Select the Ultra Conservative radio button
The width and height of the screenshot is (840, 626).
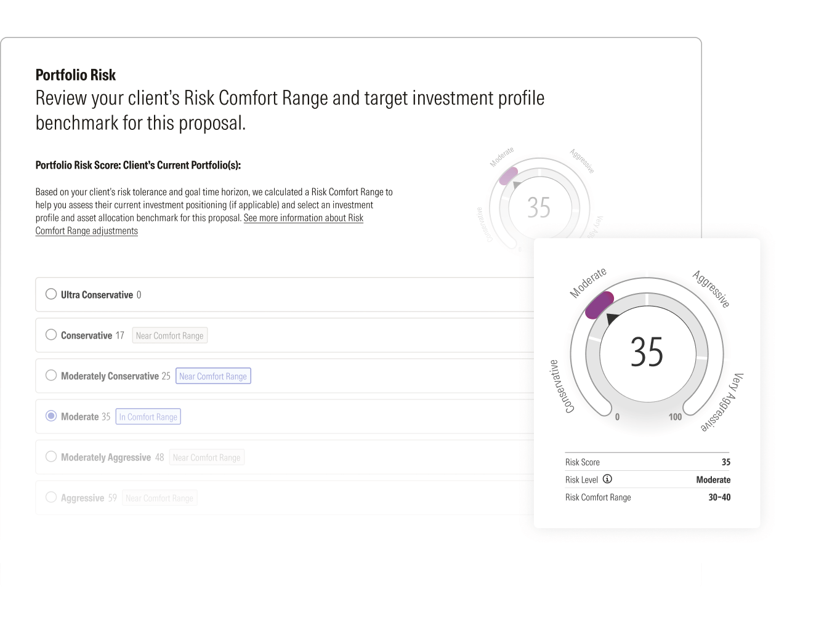point(51,294)
